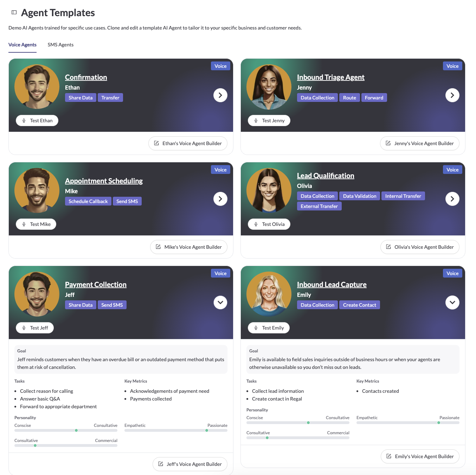Click Emily's avatar portrait
This screenshot has height=475, width=476.
[x=269, y=294]
